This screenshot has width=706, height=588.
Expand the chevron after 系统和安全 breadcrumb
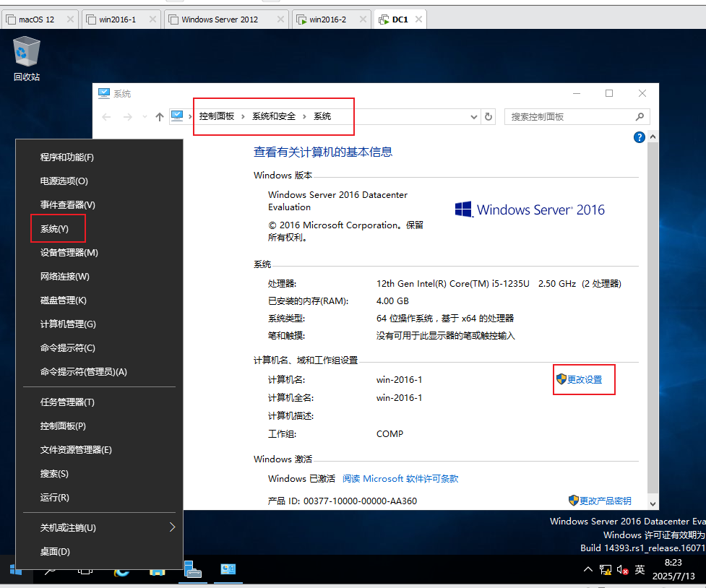[x=304, y=116]
